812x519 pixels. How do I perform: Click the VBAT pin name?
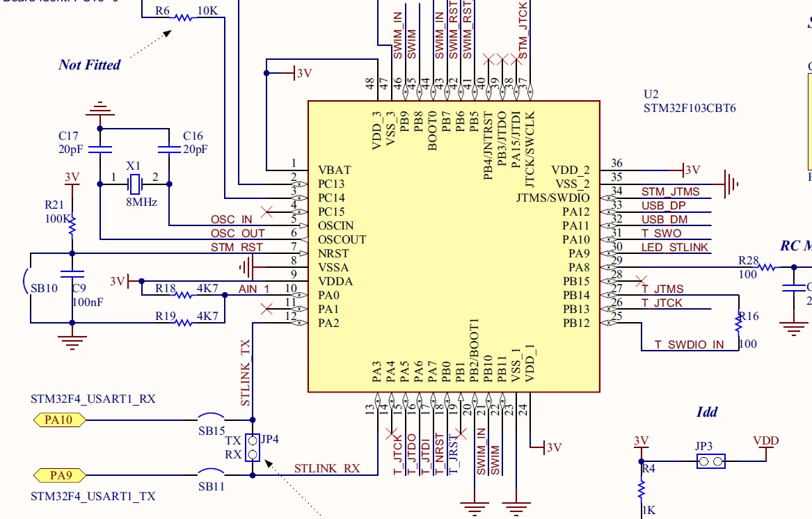point(335,170)
